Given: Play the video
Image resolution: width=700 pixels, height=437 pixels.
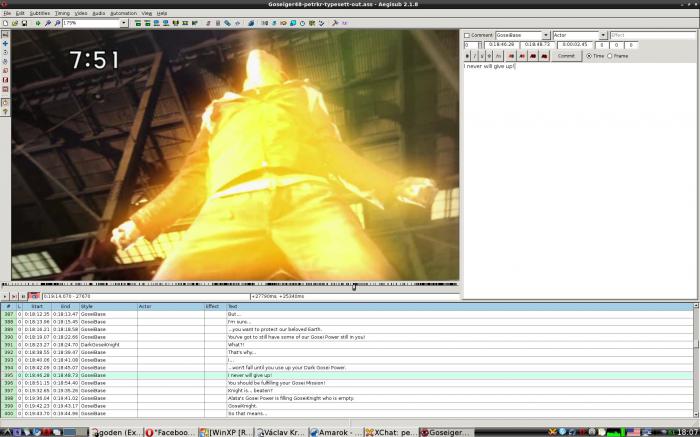Looking at the screenshot, I should 5,296.
